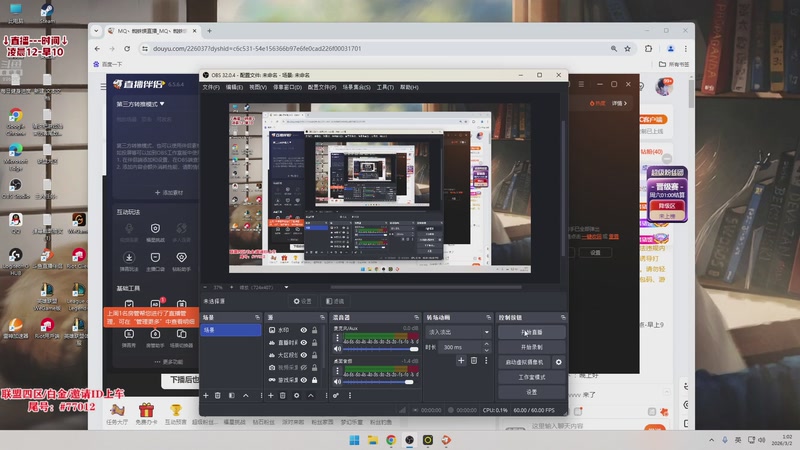800x450 pixels.
Task: Click 启动虚拟摄像机 button
Action: point(524,362)
